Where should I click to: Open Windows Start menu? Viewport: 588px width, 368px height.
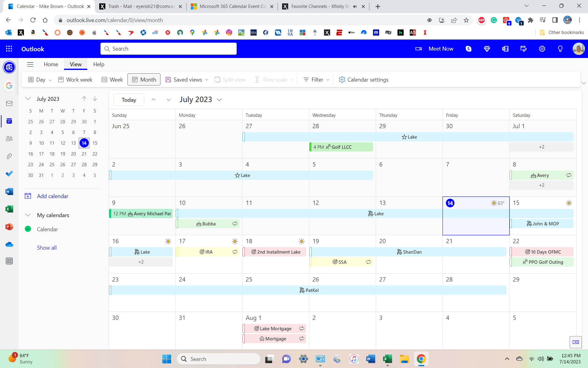pyautogui.click(x=167, y=359)
